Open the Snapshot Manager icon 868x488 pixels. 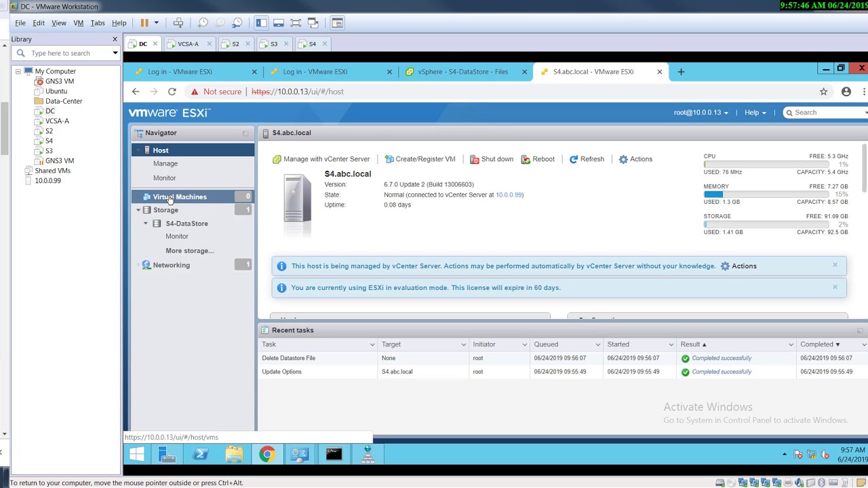[x=237, y=23]
